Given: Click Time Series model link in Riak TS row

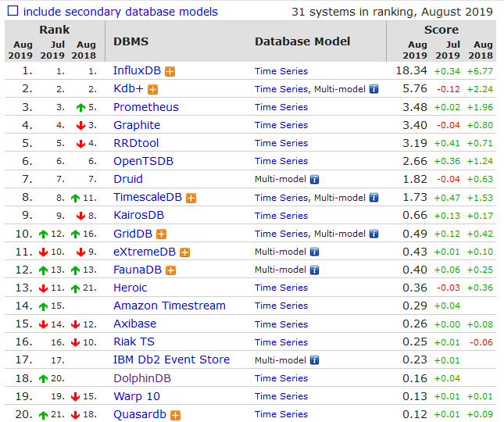Looking at the screenshot, I should pyautogui.click(x=281, y=342).
